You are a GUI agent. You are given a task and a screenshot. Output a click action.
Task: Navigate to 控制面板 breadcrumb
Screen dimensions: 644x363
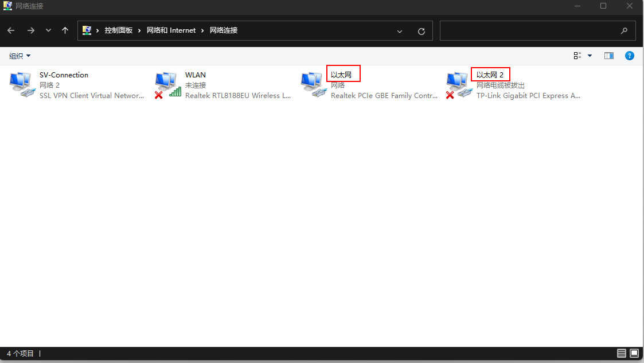118,30
